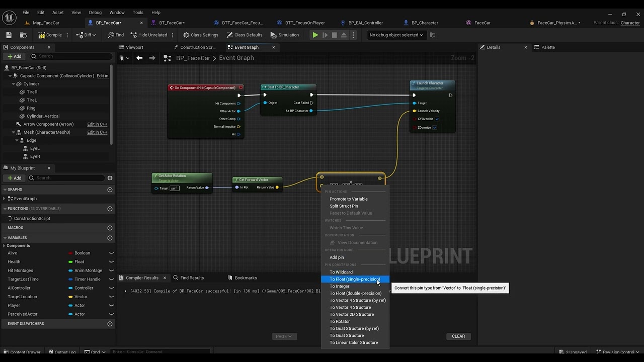
Task: Add a new event dispatcher plus icon
Action: click(110, 324)
